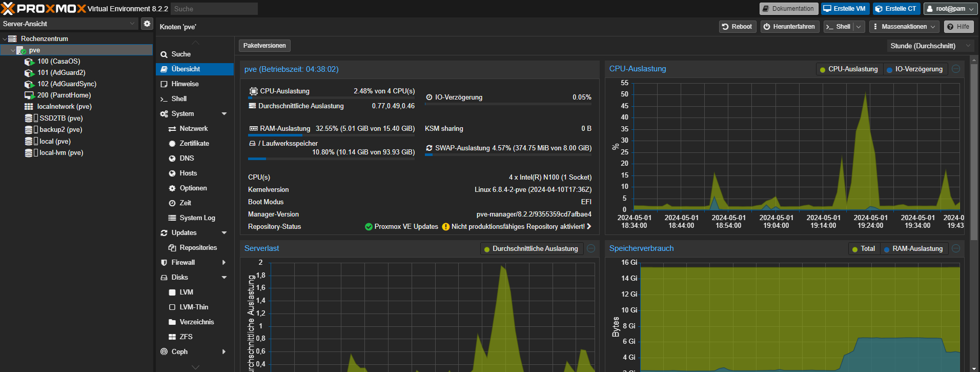980x372 pixels.
Task: Open the Stunde (Durchschnitt) timeframe dropdown
Action: pos(968,46)
